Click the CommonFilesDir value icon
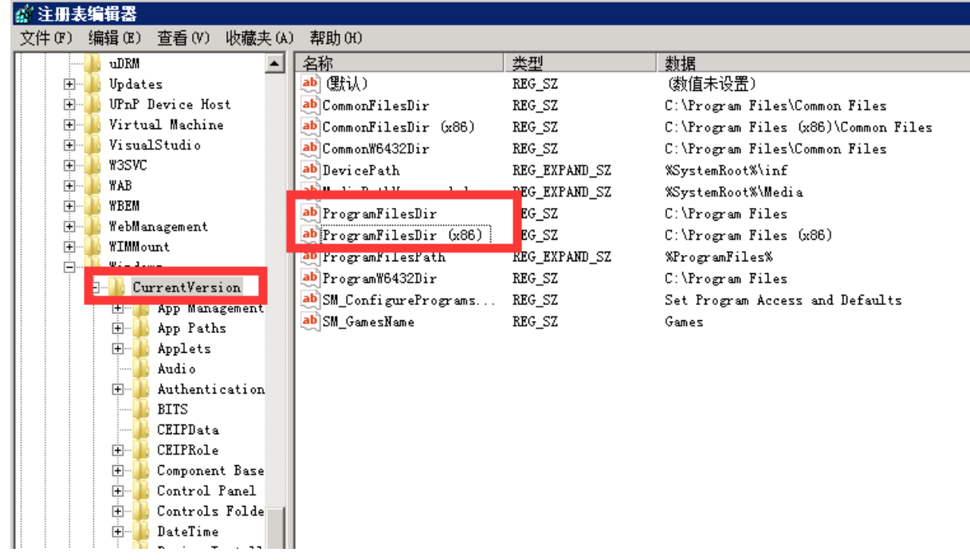 point(310,105)
